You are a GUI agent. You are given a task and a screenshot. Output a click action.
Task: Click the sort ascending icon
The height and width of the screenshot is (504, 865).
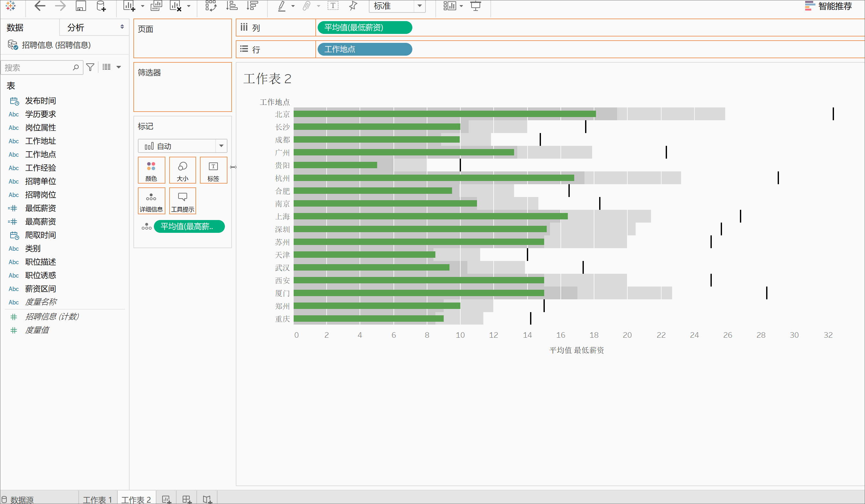(232, 6)
